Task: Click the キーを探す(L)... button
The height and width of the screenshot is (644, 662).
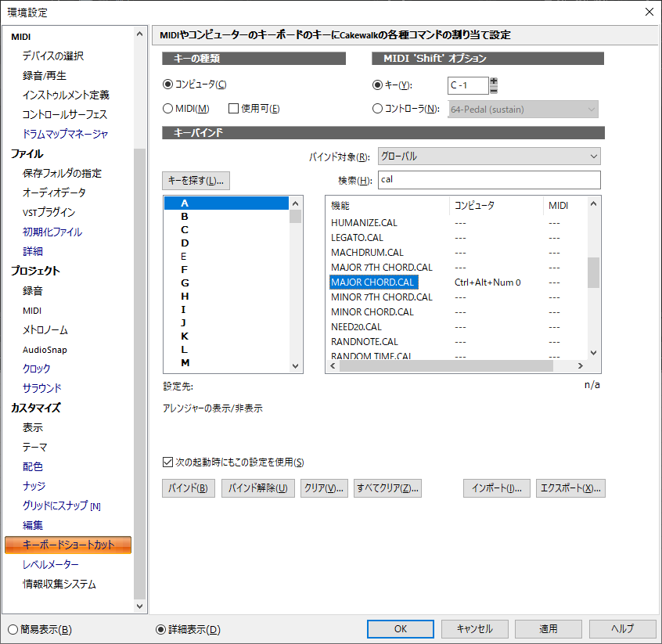Action: 196,181
